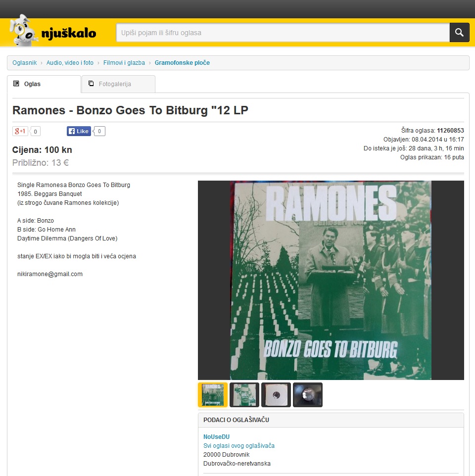Focus the search field 'Upiši pojam ili šifru oglasa'

pos(283,33)
